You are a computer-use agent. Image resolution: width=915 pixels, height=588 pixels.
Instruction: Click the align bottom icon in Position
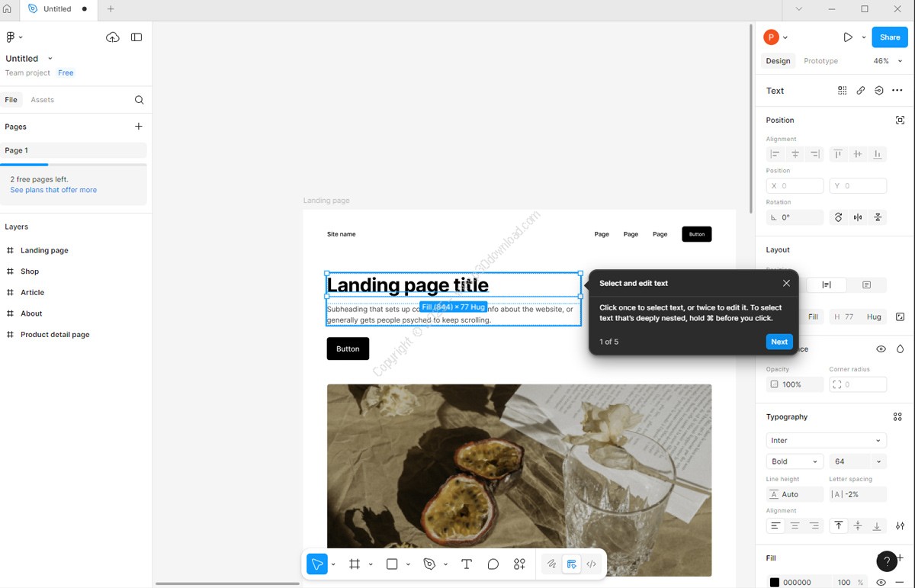pos(878,154)
